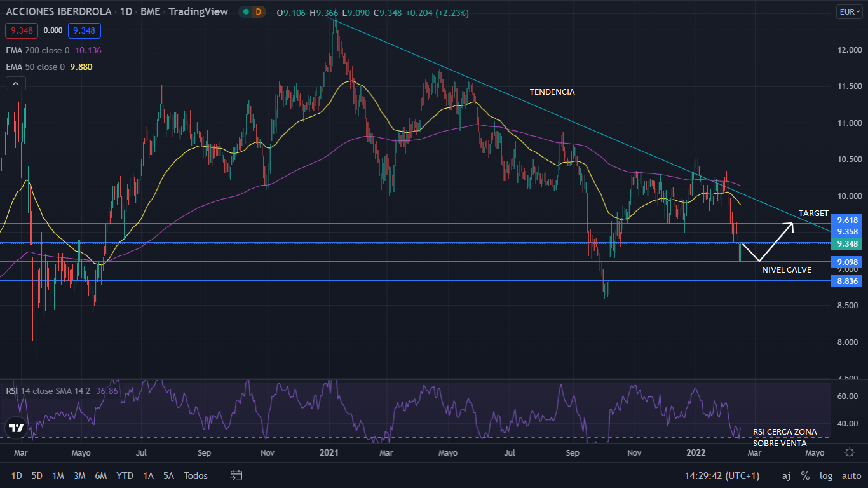Open timezone menu at 14:29:42 (UTC+1)
Viewport: 868px width, 488px height.
tap(722, 475)
